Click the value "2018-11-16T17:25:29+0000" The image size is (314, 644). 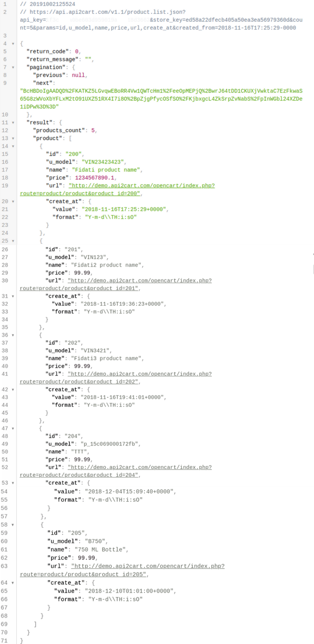pos(125,209)
